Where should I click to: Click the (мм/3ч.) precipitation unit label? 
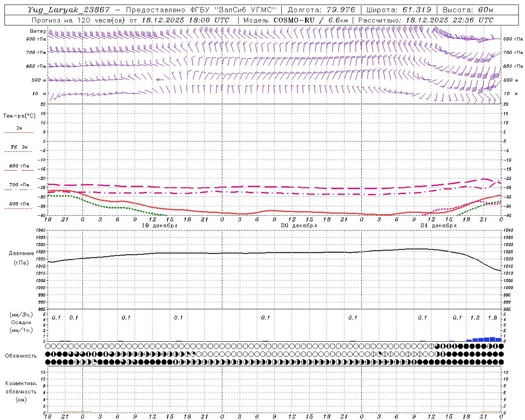coord(21,315)
